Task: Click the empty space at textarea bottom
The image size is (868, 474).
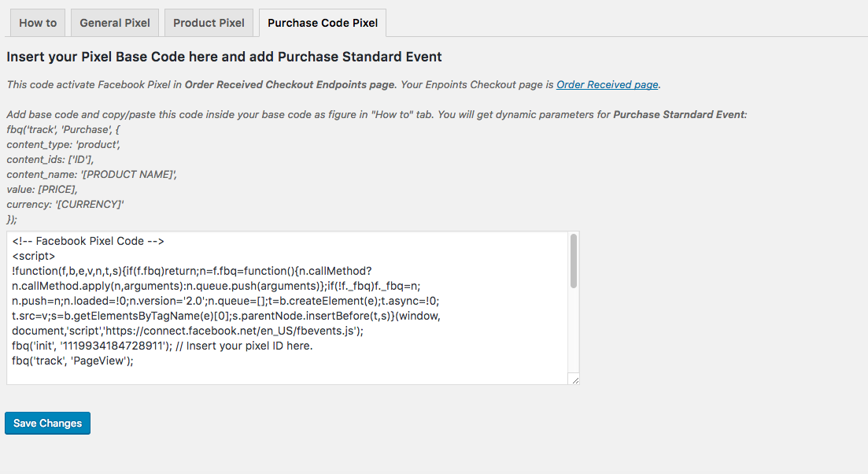Action: [x=288, y=376]
